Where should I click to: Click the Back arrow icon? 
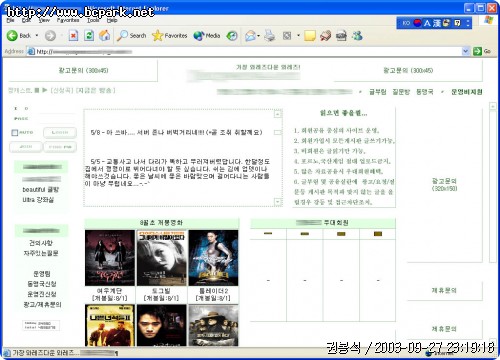(x=12, y=35)
